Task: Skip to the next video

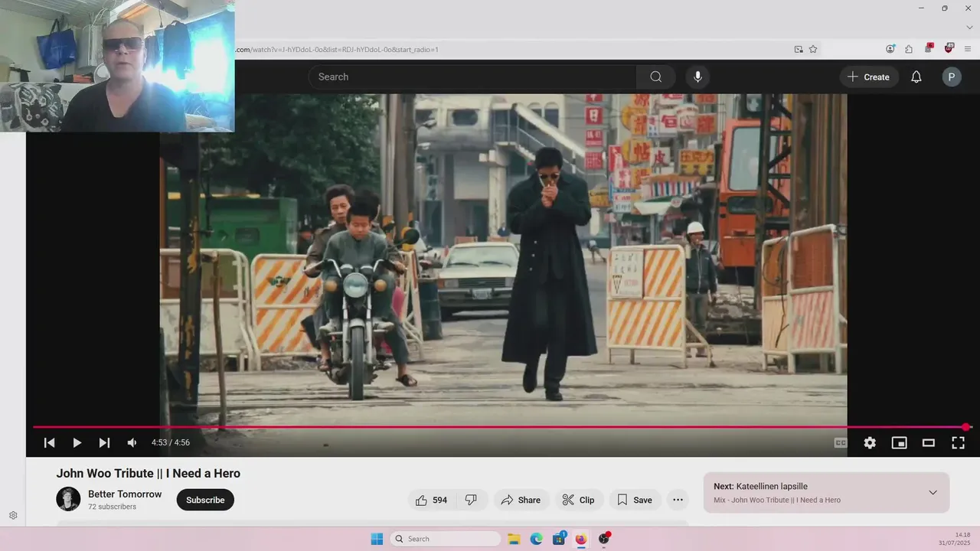Action: coord(104,442)
